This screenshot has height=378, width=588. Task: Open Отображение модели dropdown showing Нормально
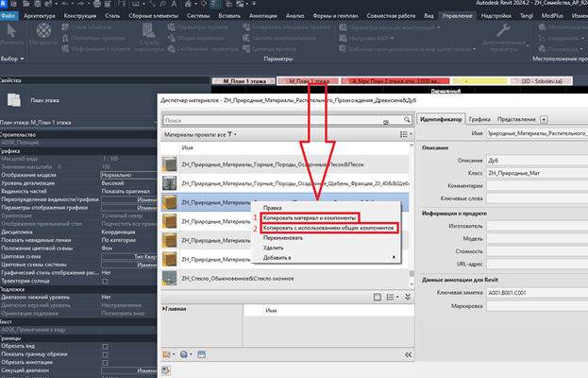[x=129, y=175]
